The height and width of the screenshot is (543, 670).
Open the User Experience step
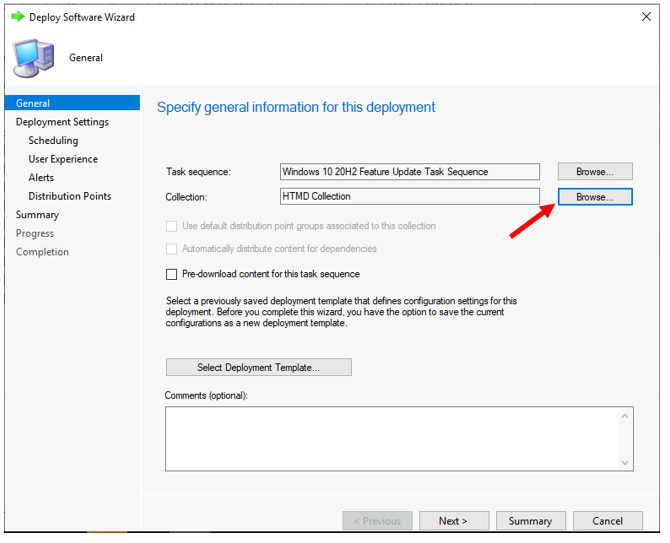(x=63, y=159)
